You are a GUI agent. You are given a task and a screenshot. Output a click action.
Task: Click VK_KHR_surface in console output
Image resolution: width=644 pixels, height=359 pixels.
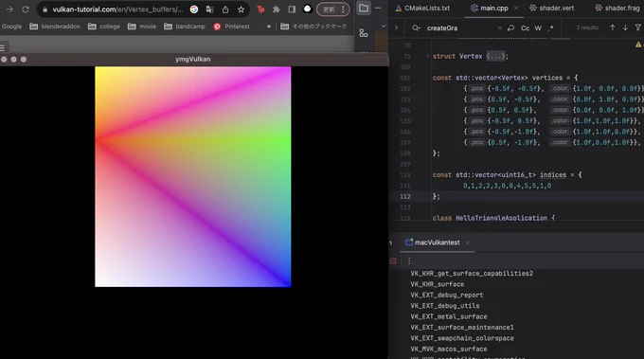tap(438, 284)
